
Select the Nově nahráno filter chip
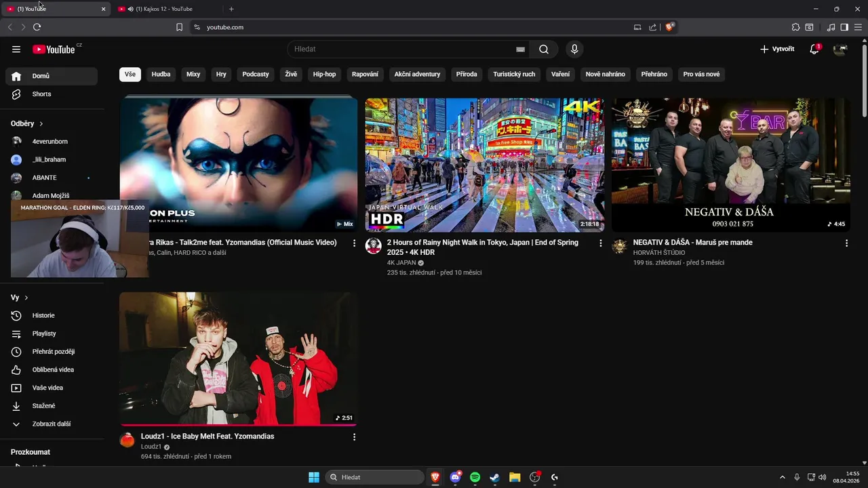[606, 74]
